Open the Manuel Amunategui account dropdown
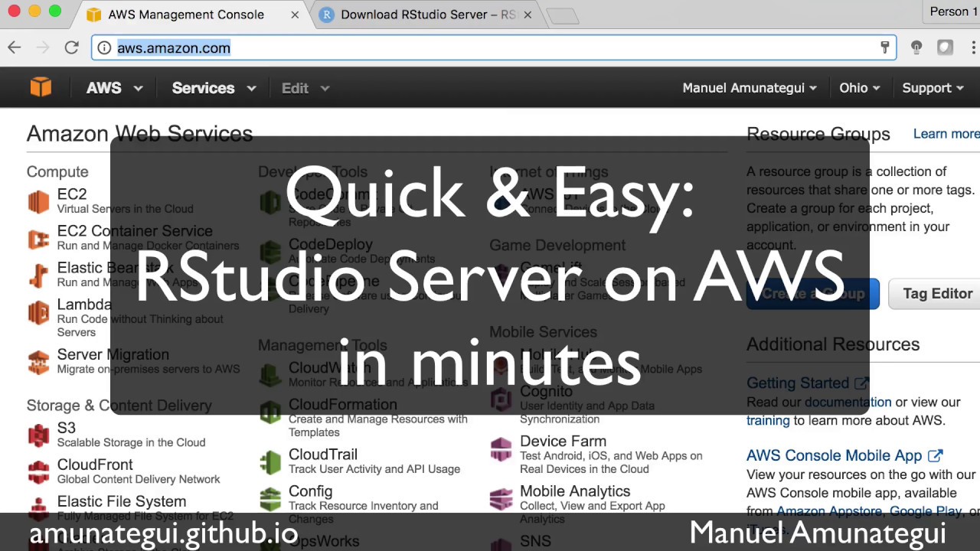 [750, 88]
